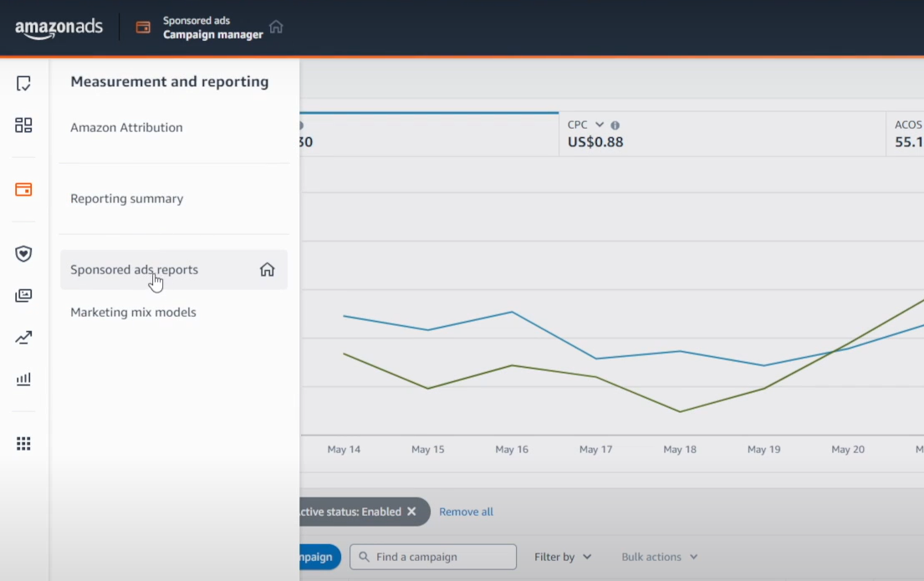
Task: Select the Sponsored ads checkmark icon in sidebar
Action: click(x=23, y=83)
